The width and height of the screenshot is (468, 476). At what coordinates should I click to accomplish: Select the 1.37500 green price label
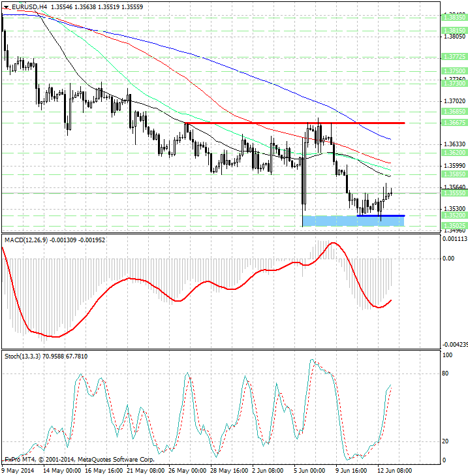tap(454, 71)
